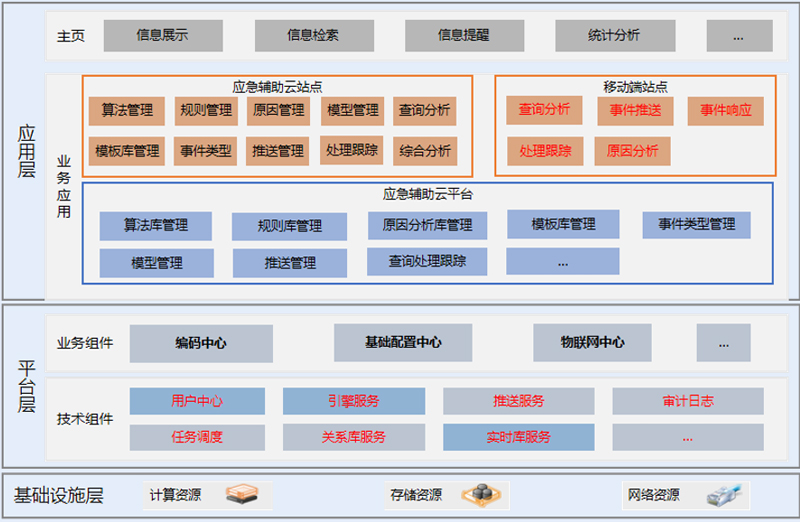This screenshot has height=522, width=800.
Task: Click 推送管理 in 应急辅助云平台
Action: click(290, 263)
